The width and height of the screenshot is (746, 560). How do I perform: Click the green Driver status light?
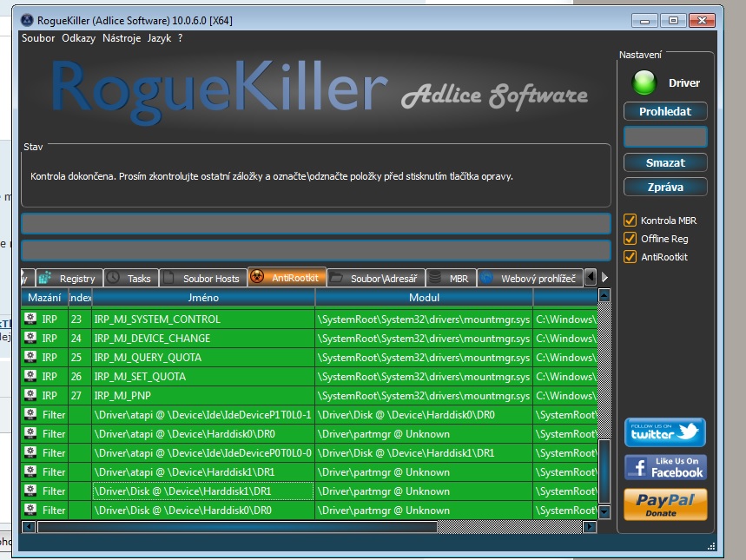pos(644,82)
